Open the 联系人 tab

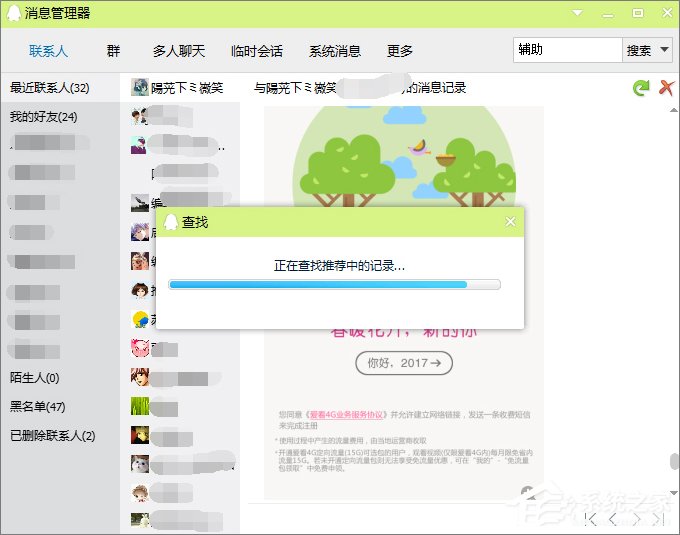(x=48, y=51)
